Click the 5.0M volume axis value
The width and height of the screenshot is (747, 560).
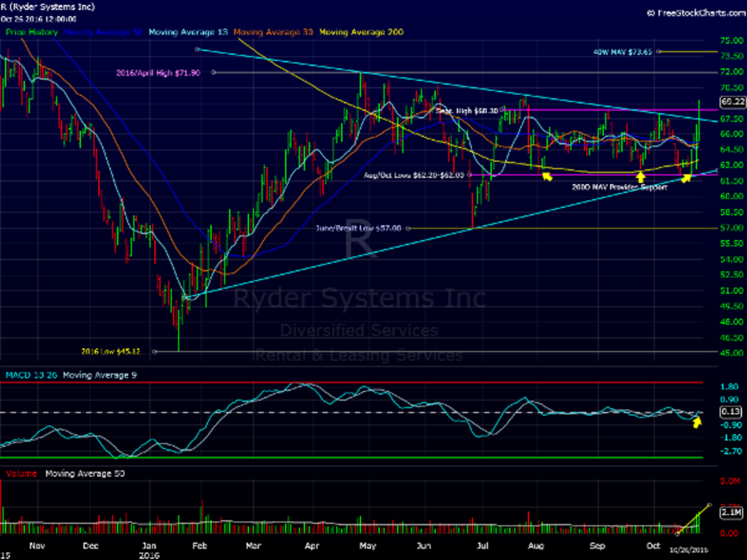tap(730, 482)
